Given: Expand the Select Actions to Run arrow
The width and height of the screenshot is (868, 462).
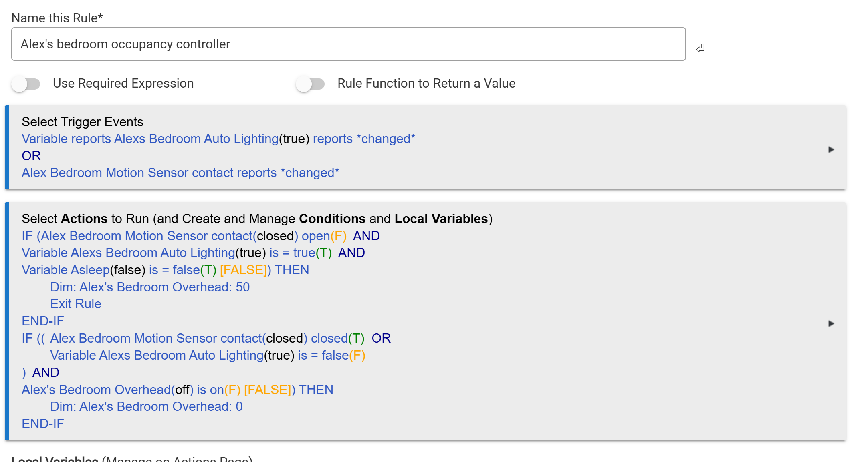Looking at the screenshot, I should coord(831,323).
